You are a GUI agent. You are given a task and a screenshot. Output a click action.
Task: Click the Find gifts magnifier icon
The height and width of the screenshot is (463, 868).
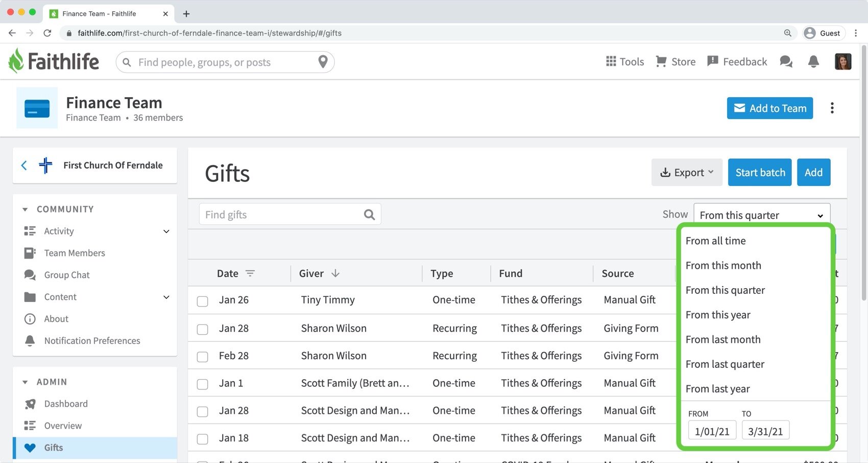(369, 215)
